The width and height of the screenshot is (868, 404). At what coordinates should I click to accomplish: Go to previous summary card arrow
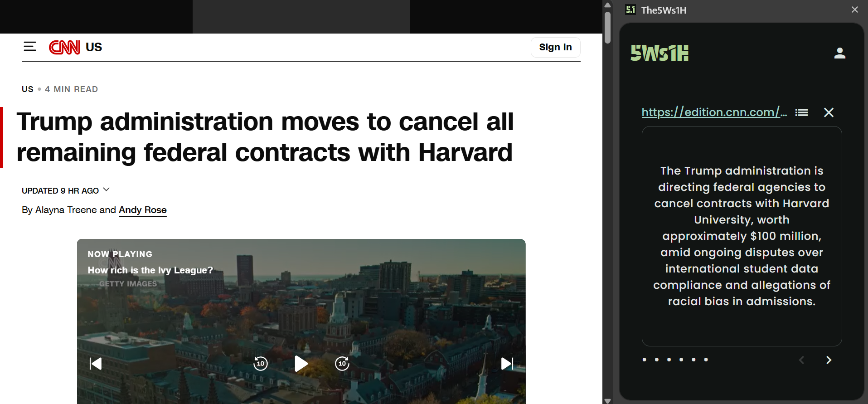click(801, 360)
